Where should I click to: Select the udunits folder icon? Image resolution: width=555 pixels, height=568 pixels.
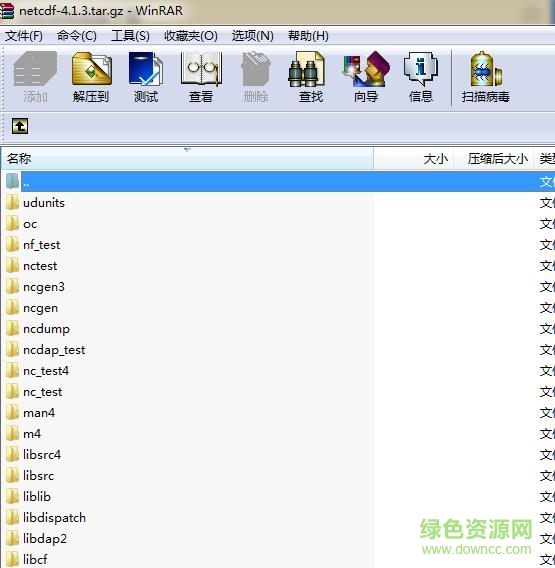click(12, 202)
